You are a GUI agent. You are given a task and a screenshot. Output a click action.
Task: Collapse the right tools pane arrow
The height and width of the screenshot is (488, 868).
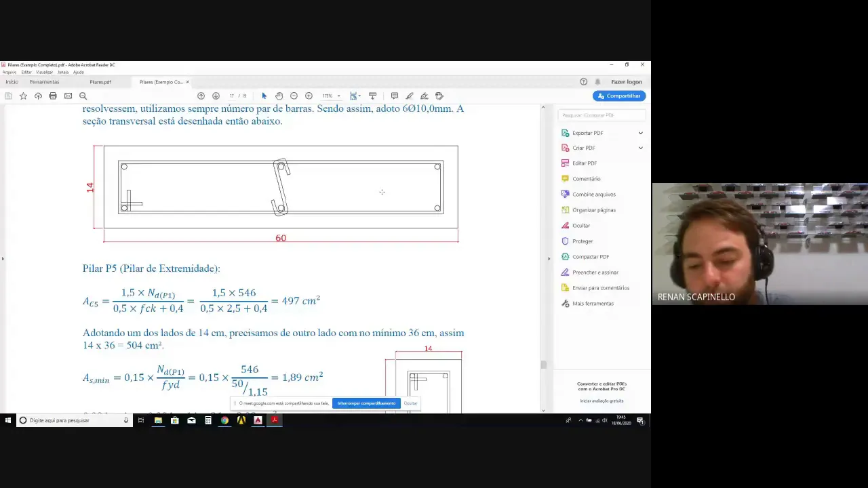coord(549,258)
